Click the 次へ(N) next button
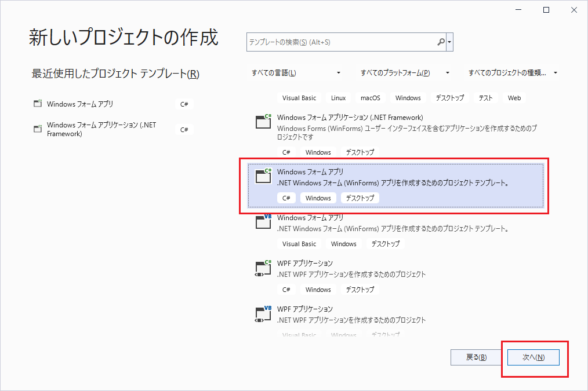This screenshot has height=391, width=588. coord(533,357)
